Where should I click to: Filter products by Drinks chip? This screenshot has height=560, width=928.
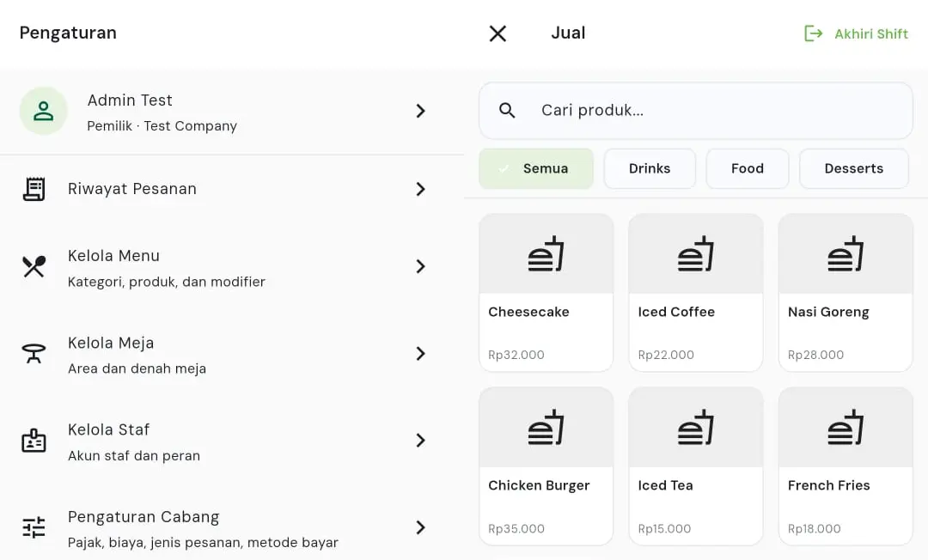650,168
